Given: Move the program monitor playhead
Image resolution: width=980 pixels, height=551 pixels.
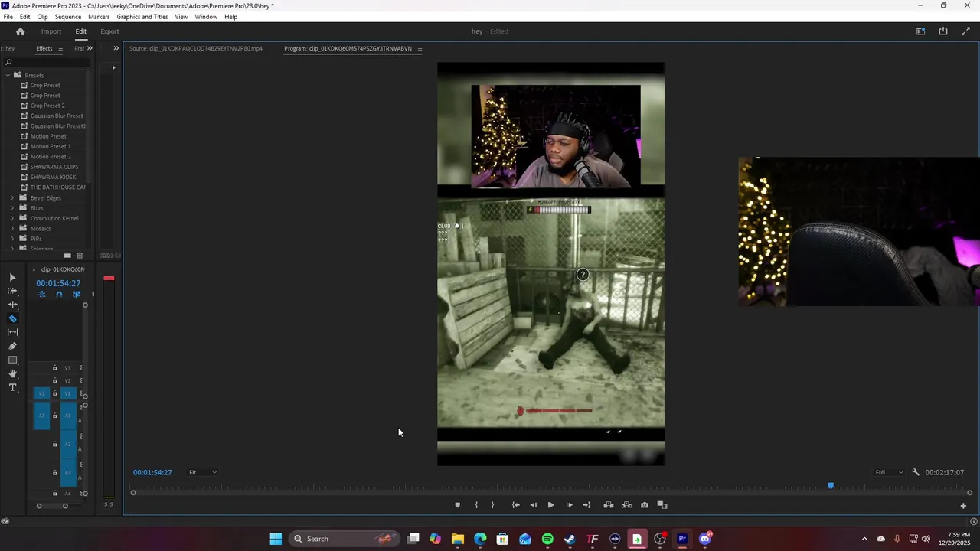Looking at the screenshot, I should pos(831,485).
